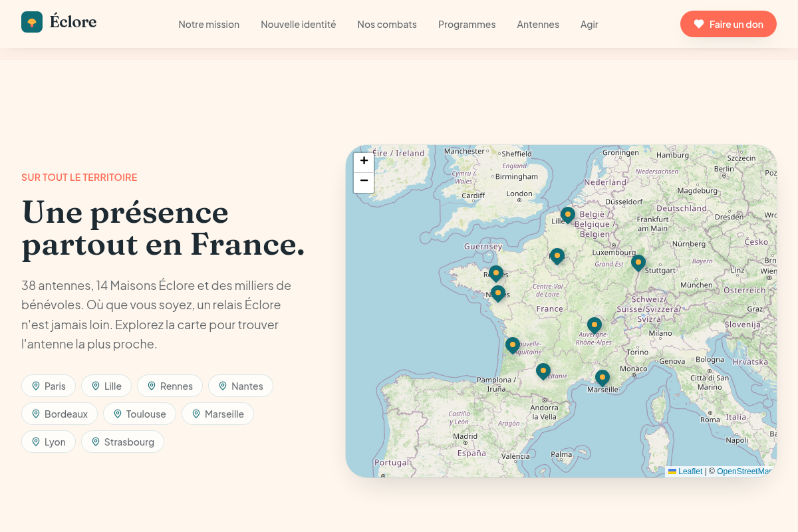Click the Rennes location chip
The height and width of the screenshot is (532, 798).
click(170, 386)
